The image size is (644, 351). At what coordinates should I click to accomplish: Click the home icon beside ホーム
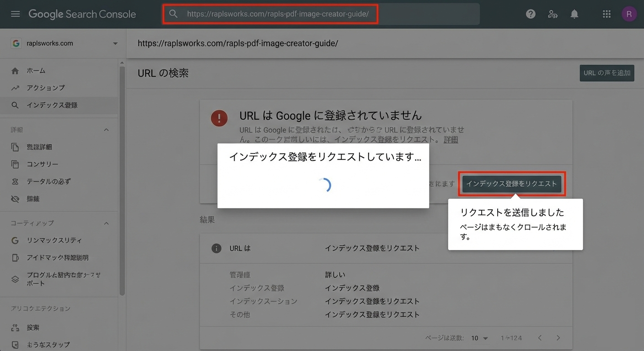15,71
